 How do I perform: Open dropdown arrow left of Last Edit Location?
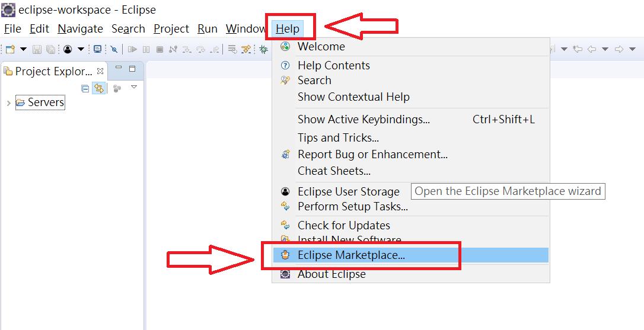tap(564, 50)
